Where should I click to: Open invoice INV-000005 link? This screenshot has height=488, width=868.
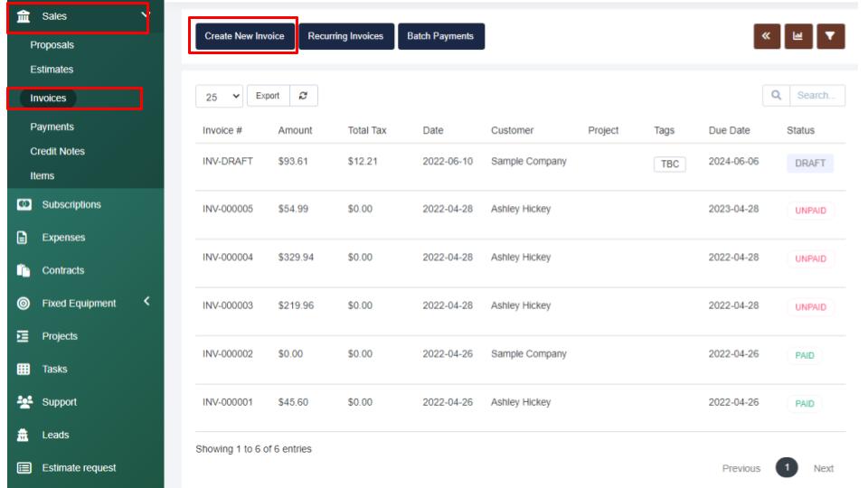(228, 210)
